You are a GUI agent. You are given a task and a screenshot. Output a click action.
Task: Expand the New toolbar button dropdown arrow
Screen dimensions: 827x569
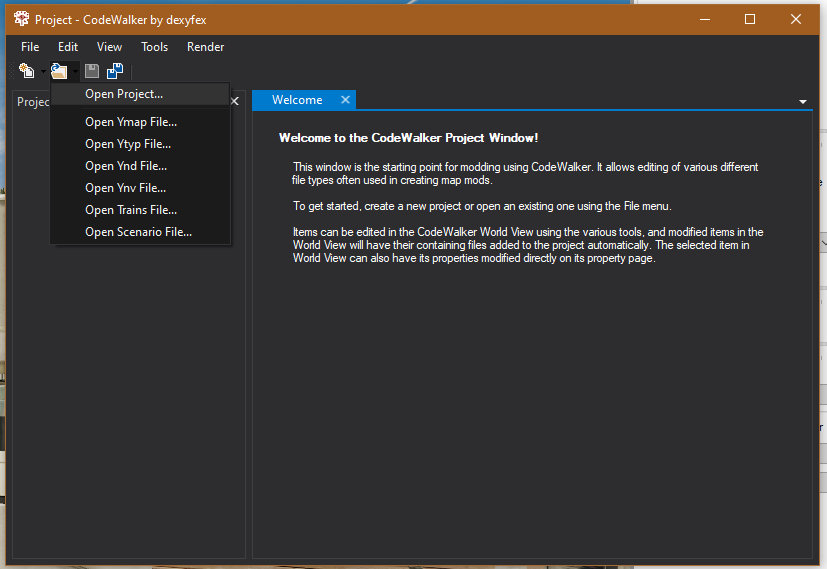coord(43,71)
